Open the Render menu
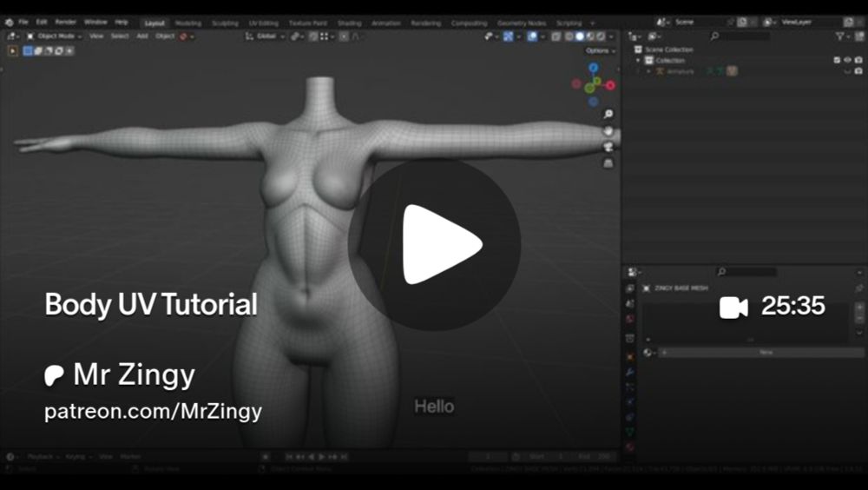Screen dimensions: 868x490 65,23
